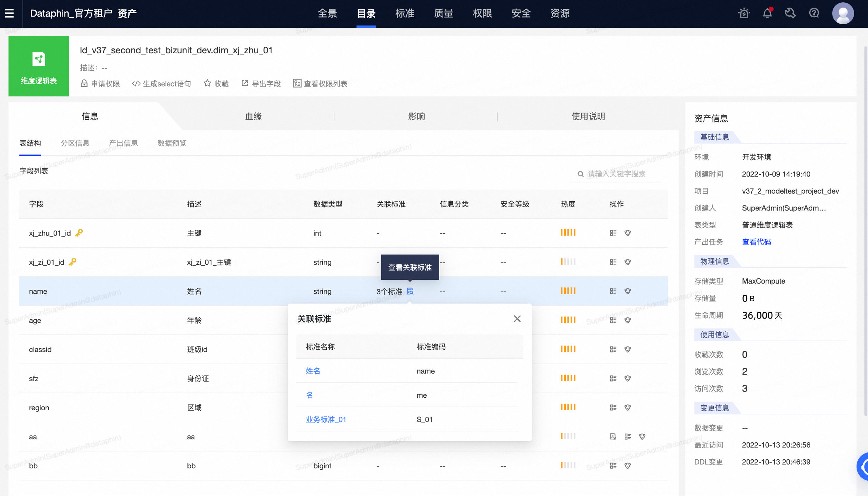
Task: Click the detail-list icon in xj_zhu_01_id row operations
Action: [x=613, y=233]
